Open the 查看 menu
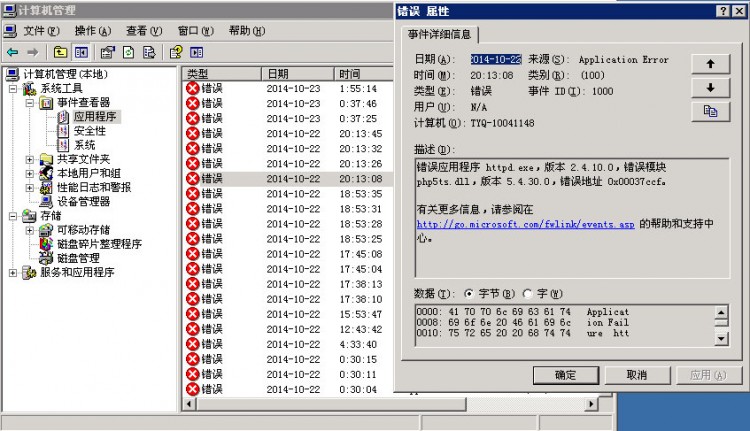 144,31
